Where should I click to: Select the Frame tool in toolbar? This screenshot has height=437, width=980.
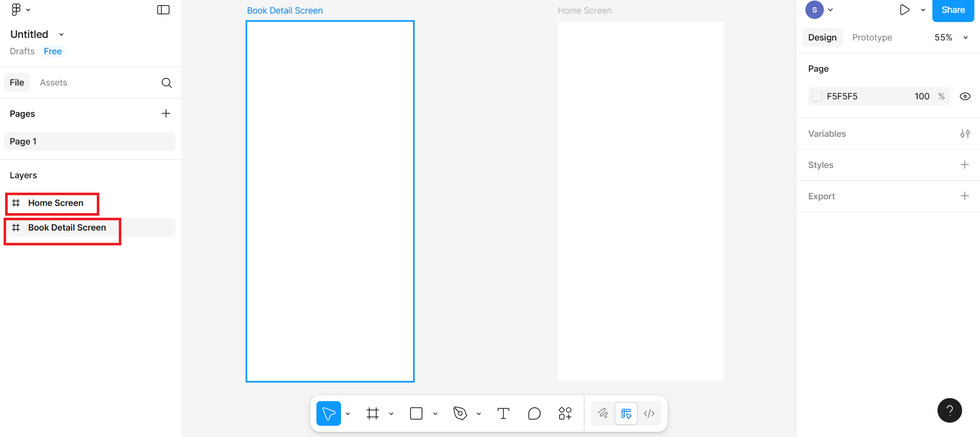tap(373, 413)
